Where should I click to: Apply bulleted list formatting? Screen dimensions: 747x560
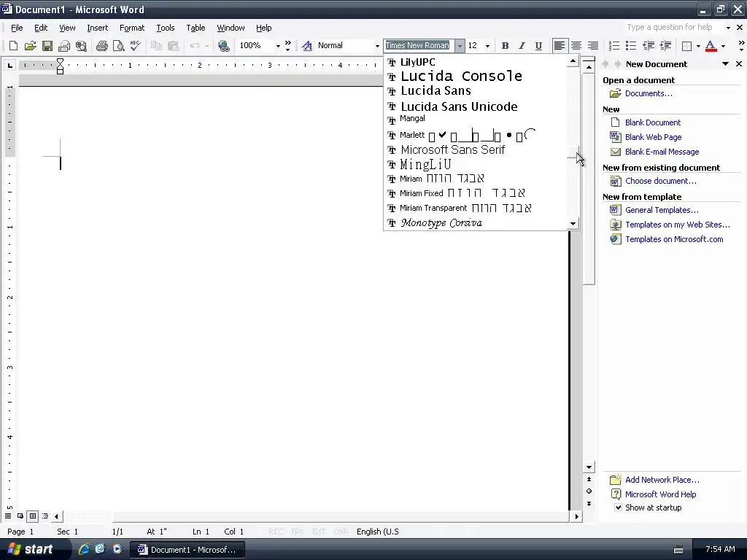point(631,46)
